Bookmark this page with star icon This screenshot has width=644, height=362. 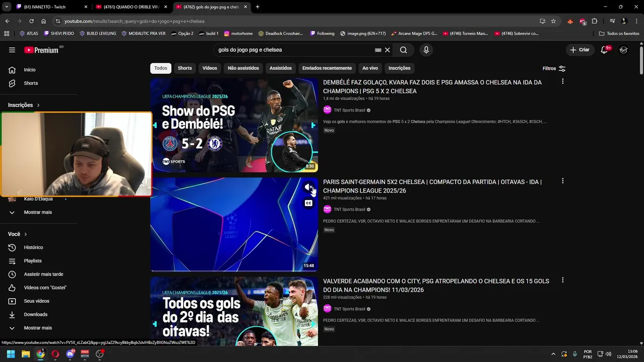[x=553, y=21]
